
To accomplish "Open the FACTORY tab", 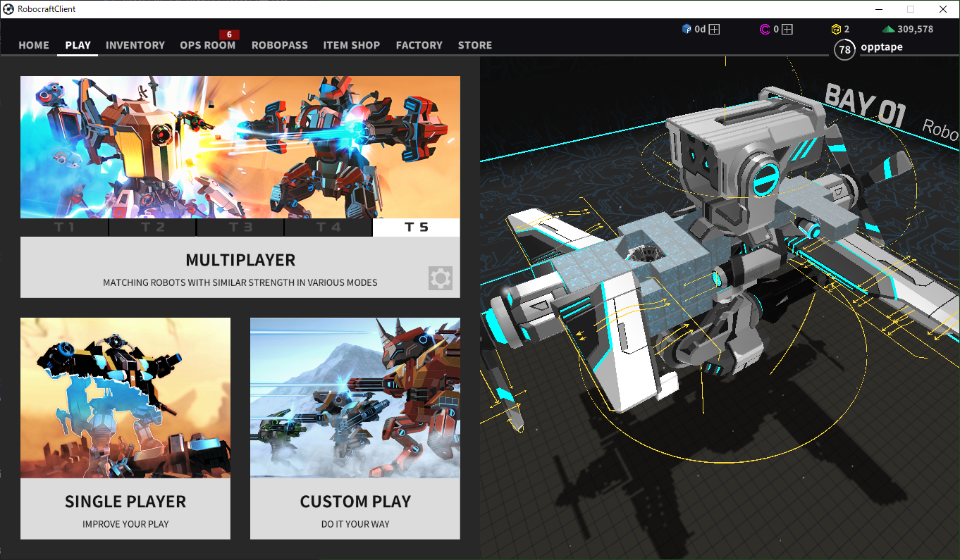I will point(419,45).
